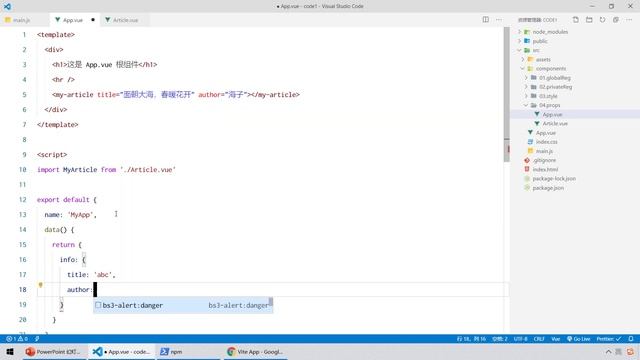This screenshot has width=640, height=360.
Task: Switch to PowerPoint in the taskbar
Action: click(x=54, y=351)
